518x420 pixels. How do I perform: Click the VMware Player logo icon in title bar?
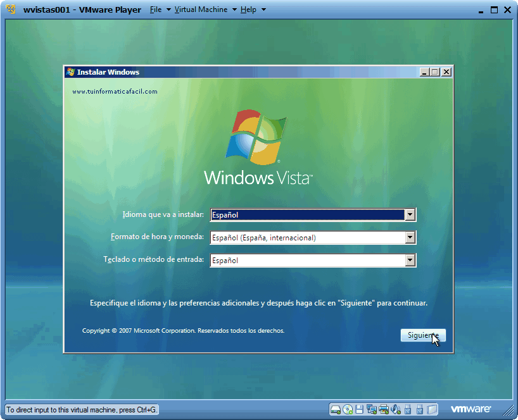[11, 9]
